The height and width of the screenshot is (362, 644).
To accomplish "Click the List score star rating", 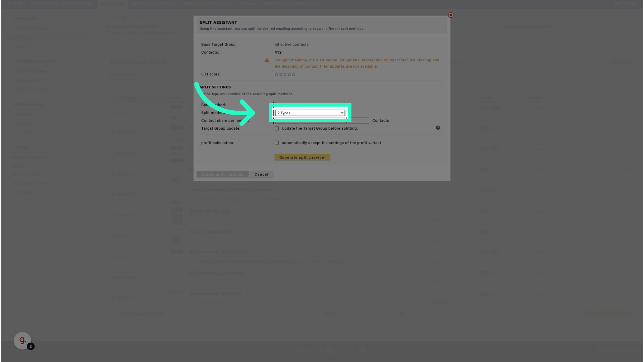I will click(285, 74).
